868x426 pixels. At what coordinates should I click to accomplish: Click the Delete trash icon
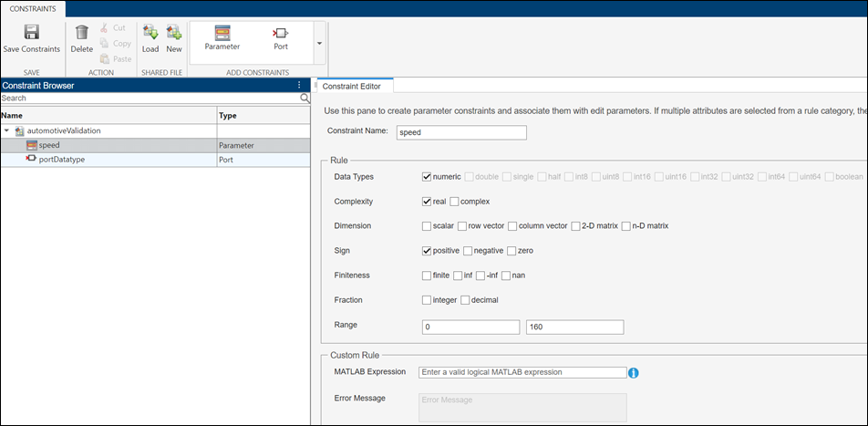[82, 34]
